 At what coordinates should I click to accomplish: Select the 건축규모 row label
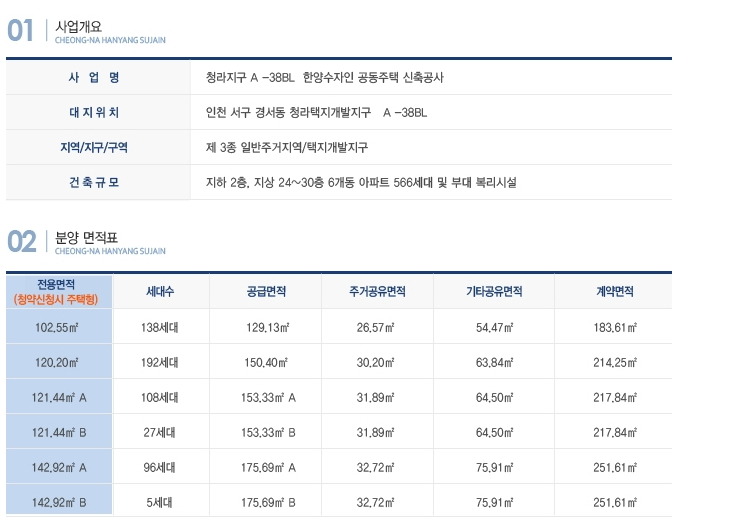[x=94, y=182]
